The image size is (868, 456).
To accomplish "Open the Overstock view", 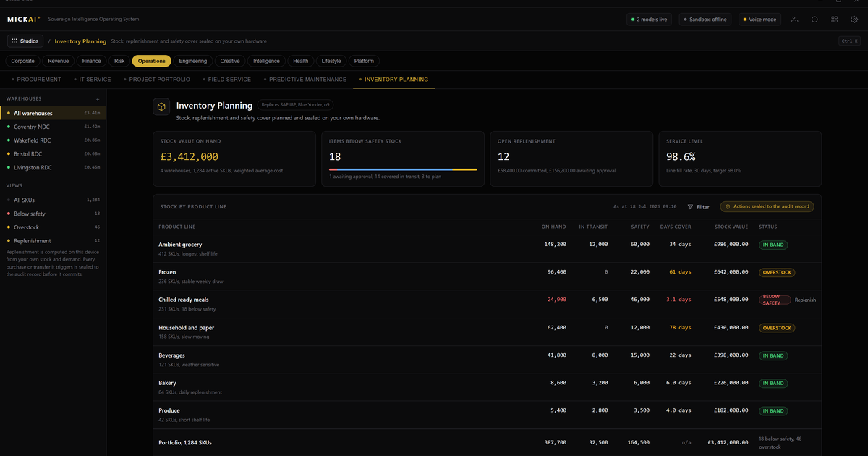I will tap(53, 227).
